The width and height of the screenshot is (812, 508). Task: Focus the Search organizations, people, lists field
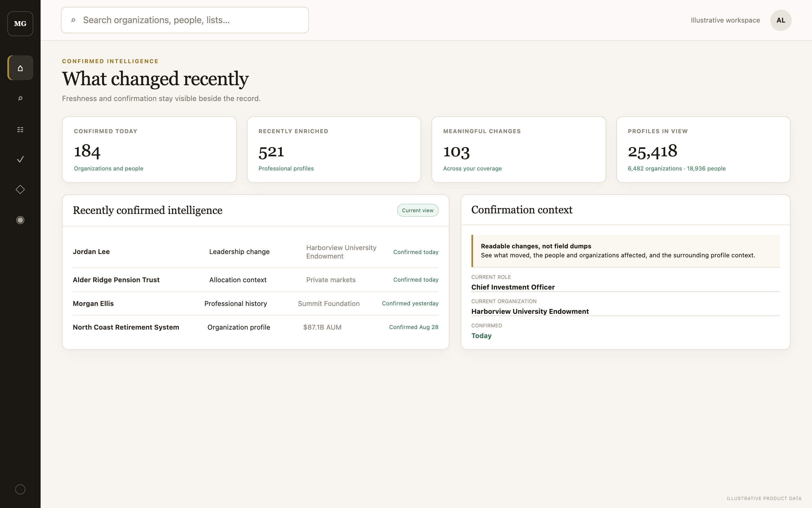tap(185, 20)
